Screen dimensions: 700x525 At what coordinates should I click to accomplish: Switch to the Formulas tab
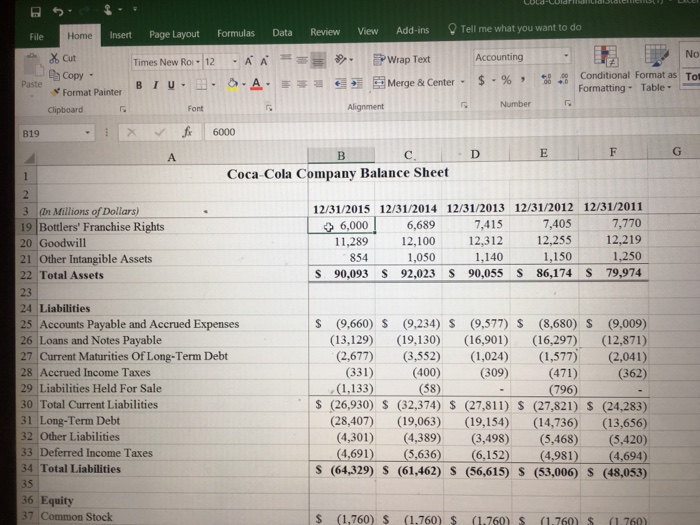(x=236, y=33)
